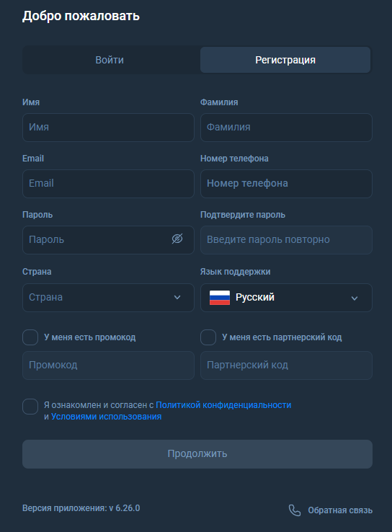Click the Продолжить button

click(x=197, y=454)
